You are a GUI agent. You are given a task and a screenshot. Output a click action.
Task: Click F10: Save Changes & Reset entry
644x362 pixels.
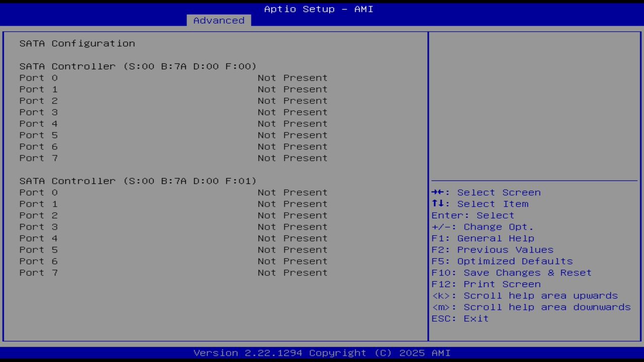coord(511,273)
